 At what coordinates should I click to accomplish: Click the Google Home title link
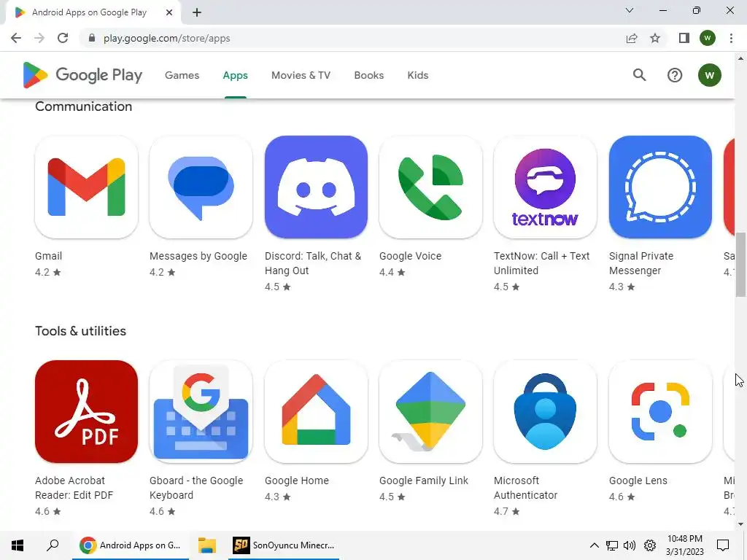(297, 481)
